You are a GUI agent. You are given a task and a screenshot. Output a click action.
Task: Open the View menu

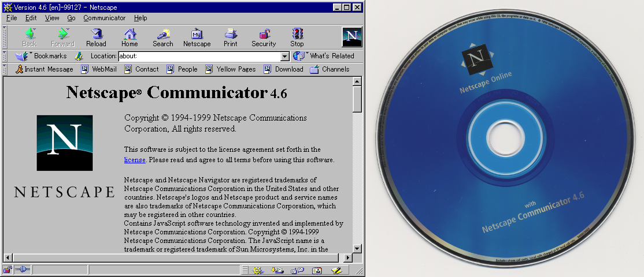[52, 18]
